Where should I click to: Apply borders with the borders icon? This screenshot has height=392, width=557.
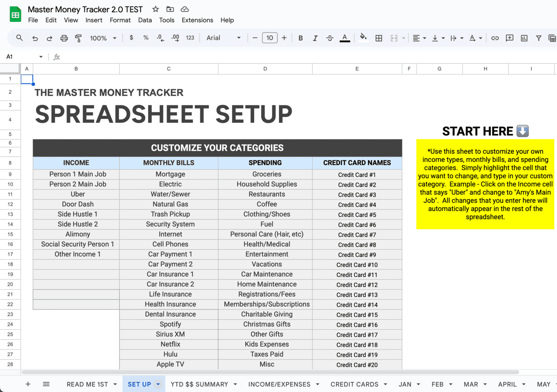(379, 38)
